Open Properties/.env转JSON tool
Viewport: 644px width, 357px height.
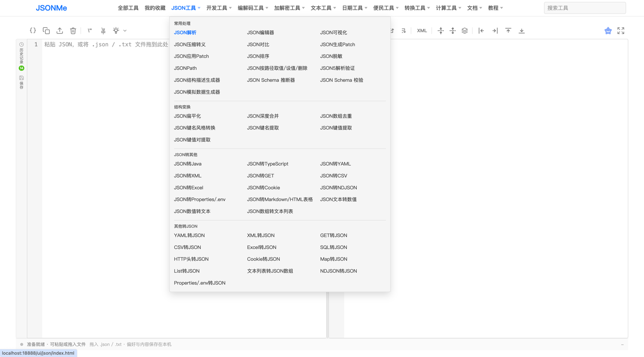click(200, 283)
